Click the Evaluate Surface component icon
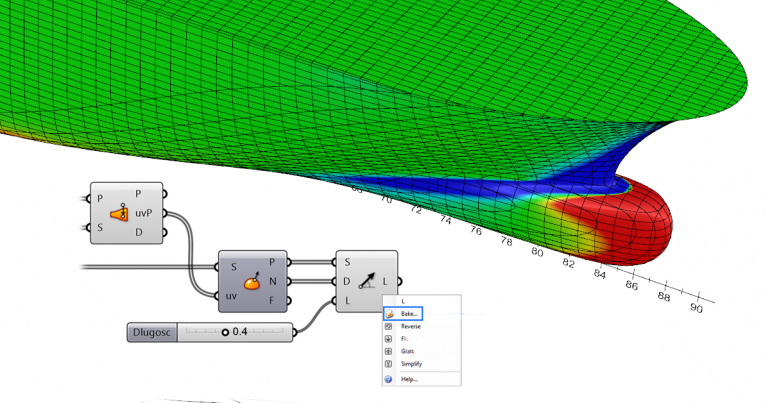Viewport: 770px width, 403px height. pyautogui.click(x=252, y=282)
